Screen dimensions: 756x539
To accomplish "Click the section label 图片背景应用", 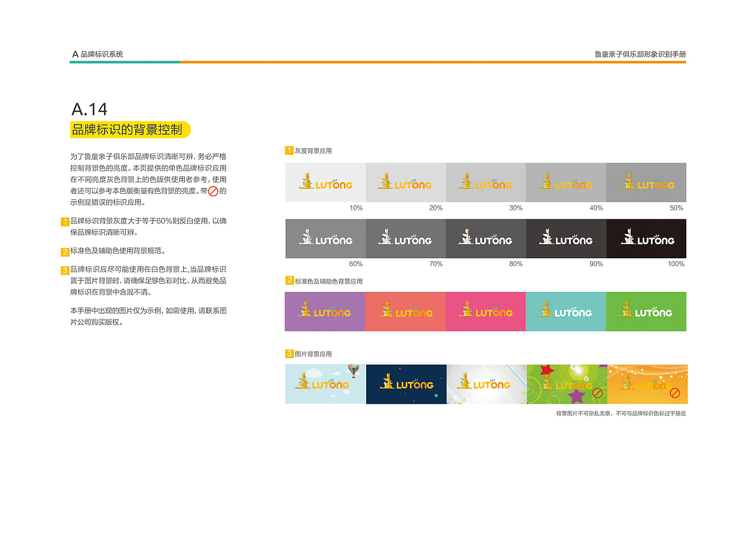I will pyautogui.click(x=313, y=354).
